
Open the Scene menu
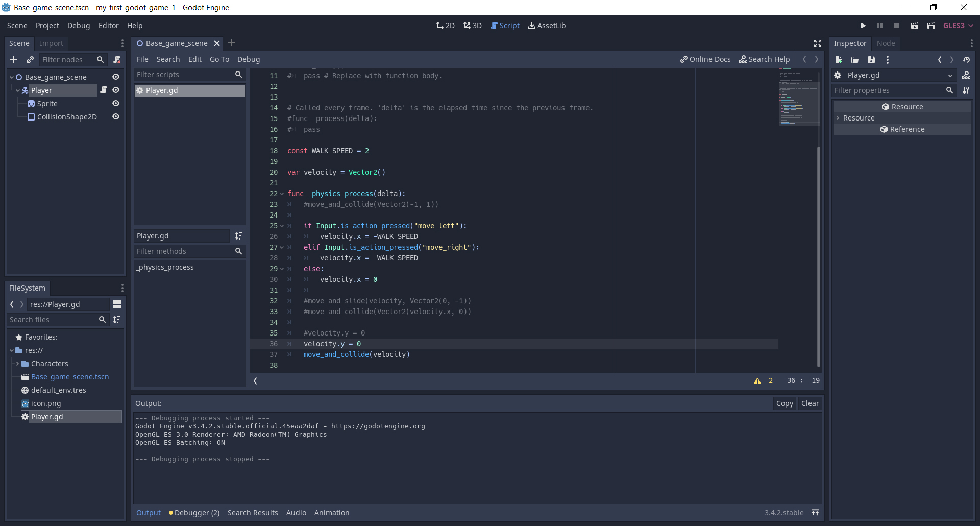point(17,26)
